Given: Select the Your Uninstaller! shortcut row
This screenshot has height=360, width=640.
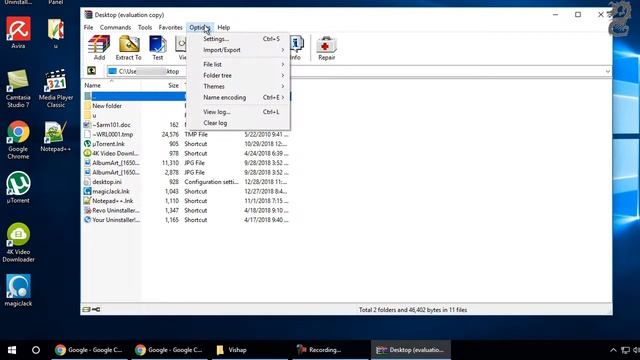Looking at the screenshot, I should (187, 220).
